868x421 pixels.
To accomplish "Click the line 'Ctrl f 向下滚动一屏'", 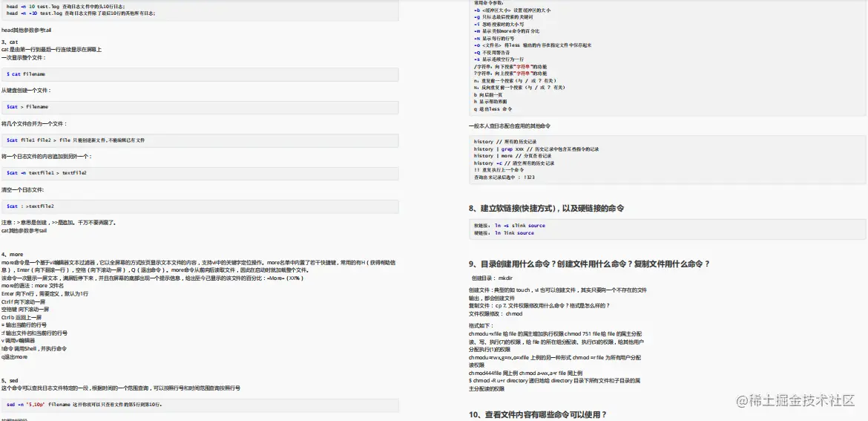I will (23, 302).
